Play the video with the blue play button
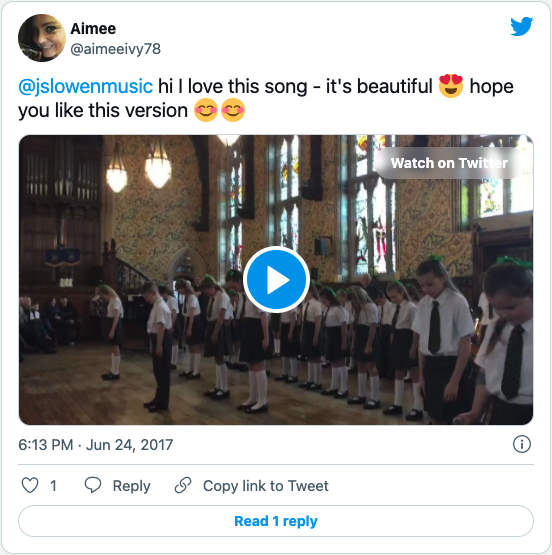 tap(276, 280)
